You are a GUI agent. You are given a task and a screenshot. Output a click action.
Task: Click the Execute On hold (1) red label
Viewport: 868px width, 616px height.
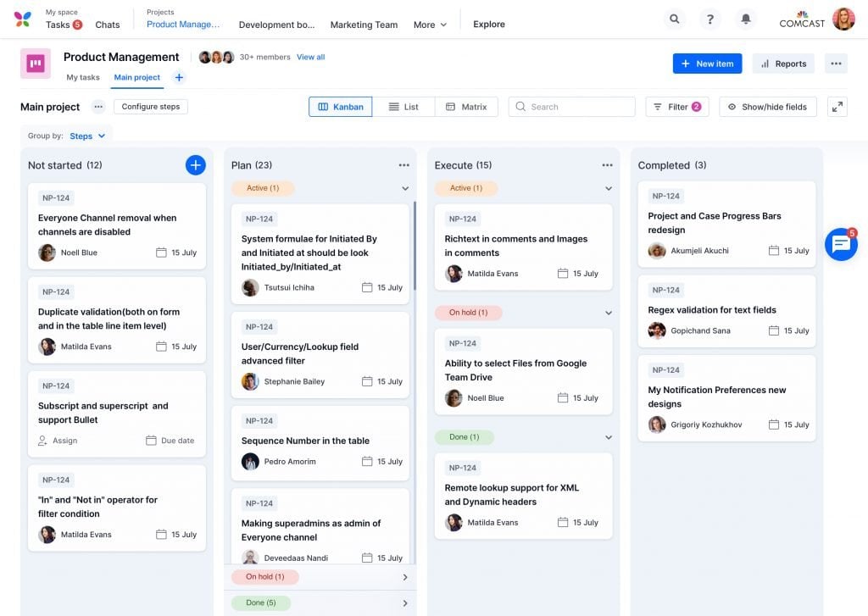468,313
